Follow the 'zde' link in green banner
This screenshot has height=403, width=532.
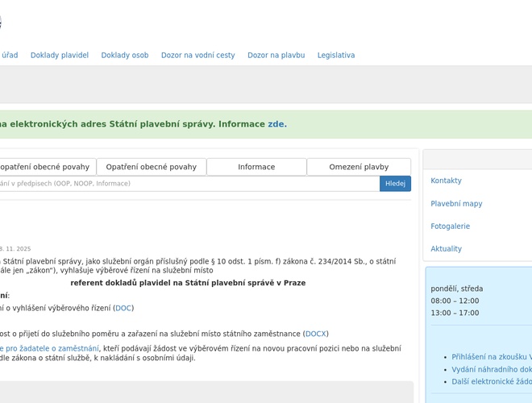coord(276,124)
